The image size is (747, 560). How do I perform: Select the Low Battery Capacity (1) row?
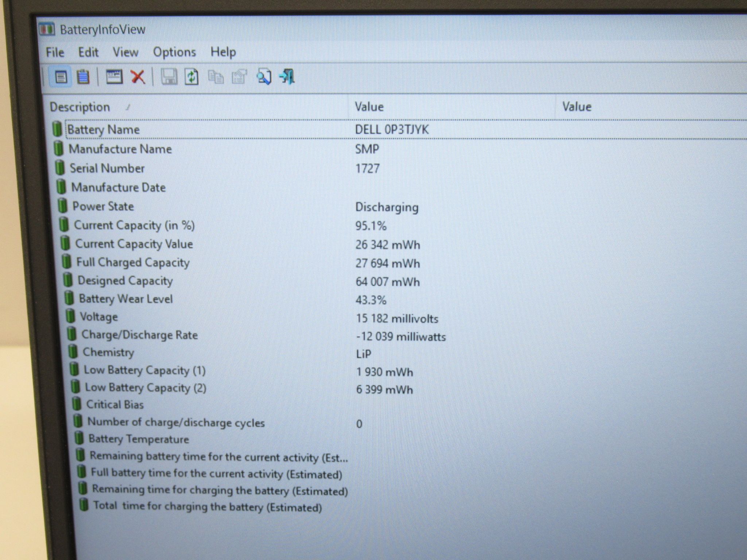click(144, 370)
